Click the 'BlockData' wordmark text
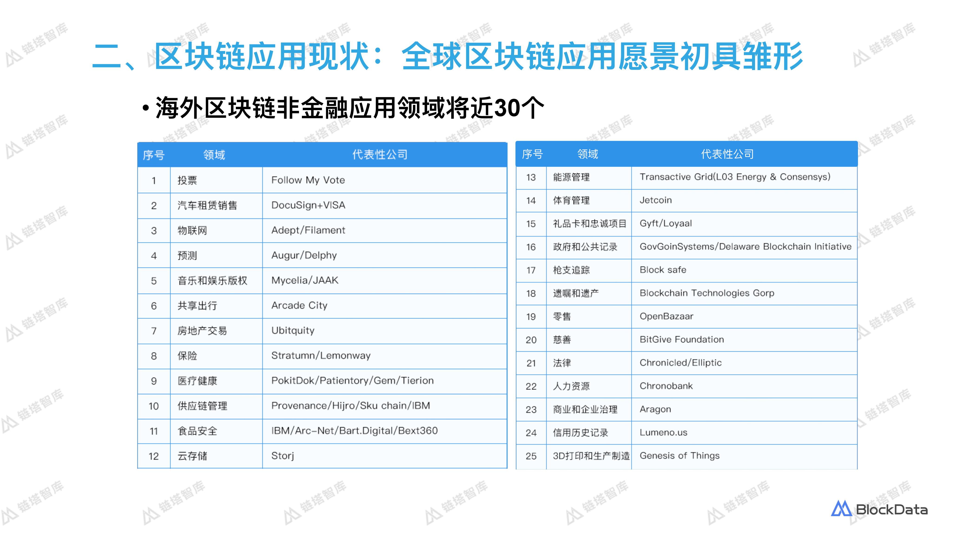The height and width of the screenshot is (551, 980). (x=892, y=510)
